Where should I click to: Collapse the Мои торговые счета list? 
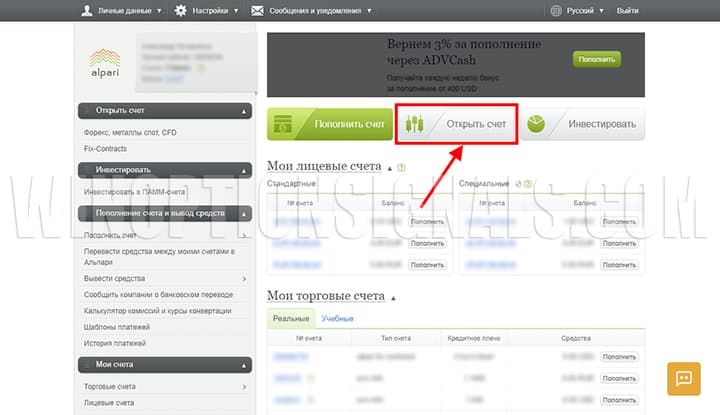pos(392,297)
